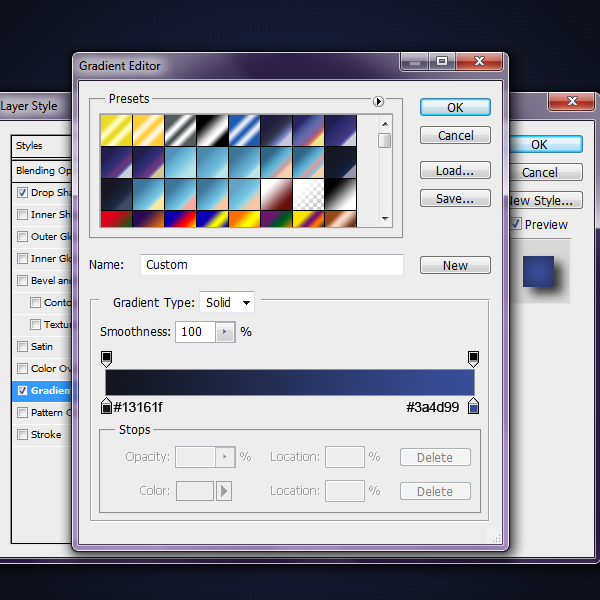Click the gradient preview bar
Viewport: 600px width, 600px height.
coord(290,382)
